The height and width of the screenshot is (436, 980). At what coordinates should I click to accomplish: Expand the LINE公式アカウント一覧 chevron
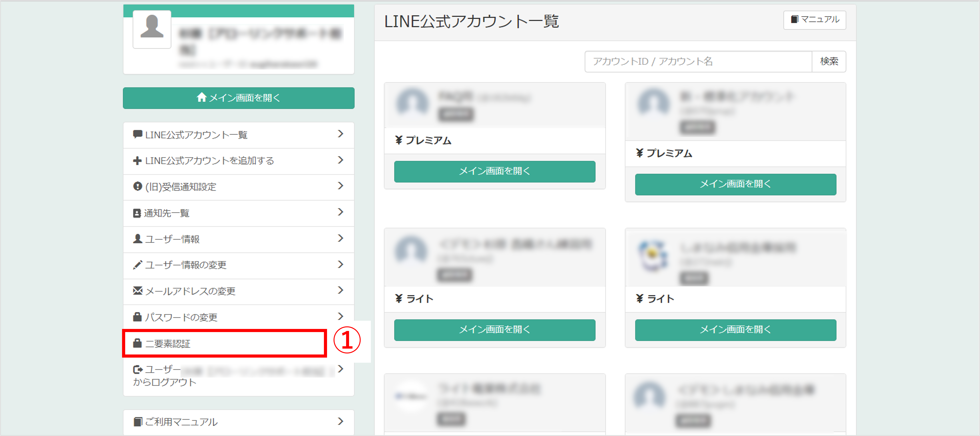click(341, 134)
